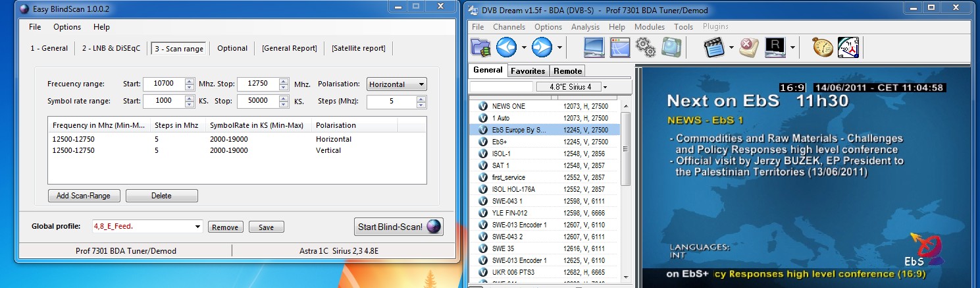Open settings via the gears icon
The height and width of the screenshot is (288, 980).
pyautogui.click(x=646, y=47)
